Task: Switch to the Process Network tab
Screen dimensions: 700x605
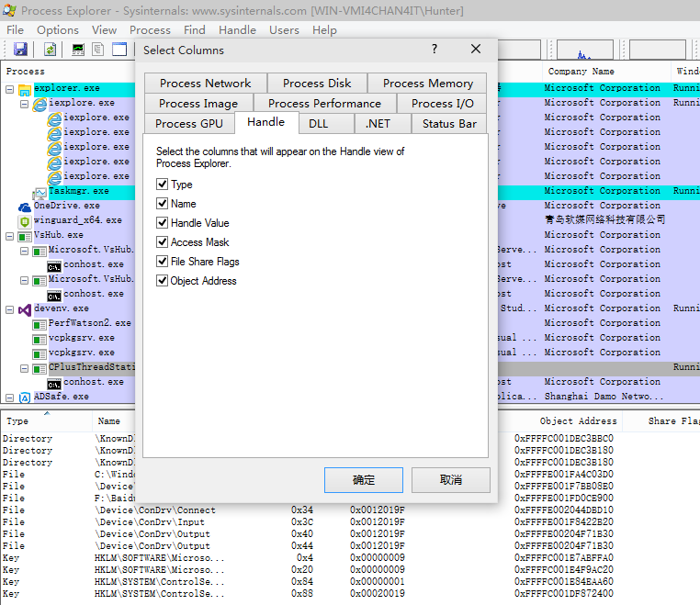Action: 206,84
